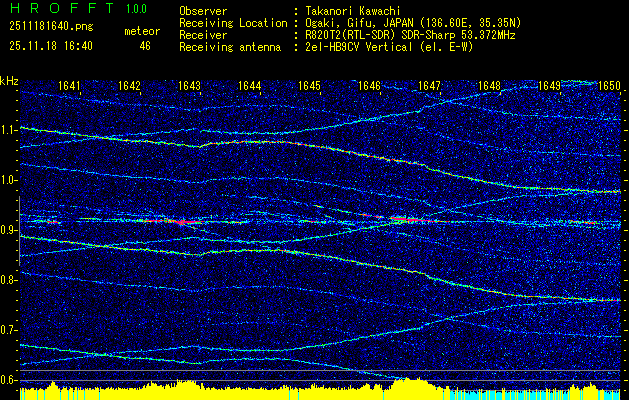Select the 0.7 frequency axis label
The height and width of the screenshot is (400, 629).
click(x=9, y=330)
